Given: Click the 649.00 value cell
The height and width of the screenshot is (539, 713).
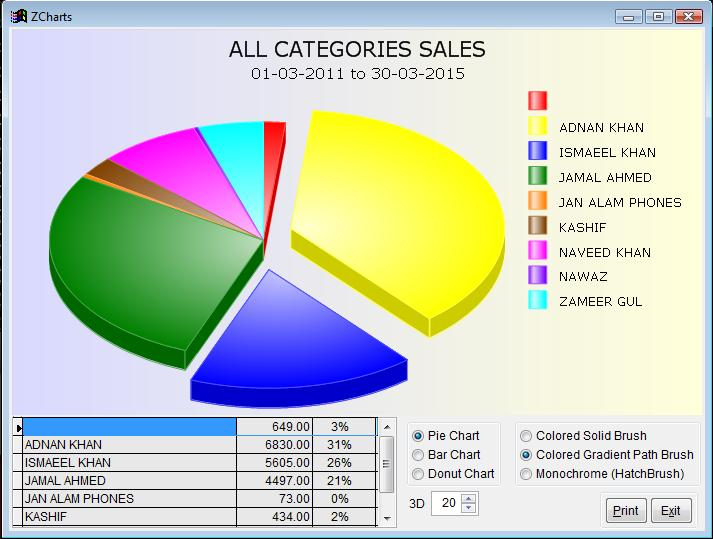Looking at the screenshot, I should (275, 427).
